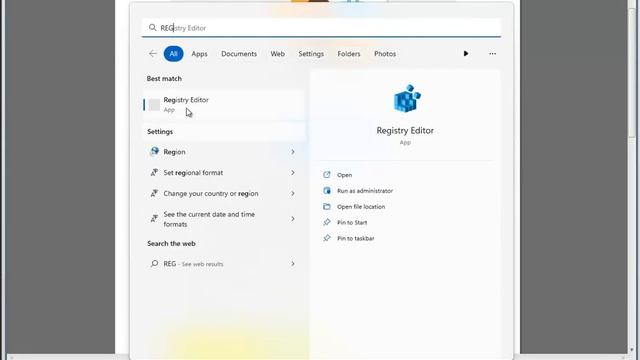This screenshot has height=360, width=640.
Task: Click the play arrow icon next to Photos
Action: click(x=466, y=53)
